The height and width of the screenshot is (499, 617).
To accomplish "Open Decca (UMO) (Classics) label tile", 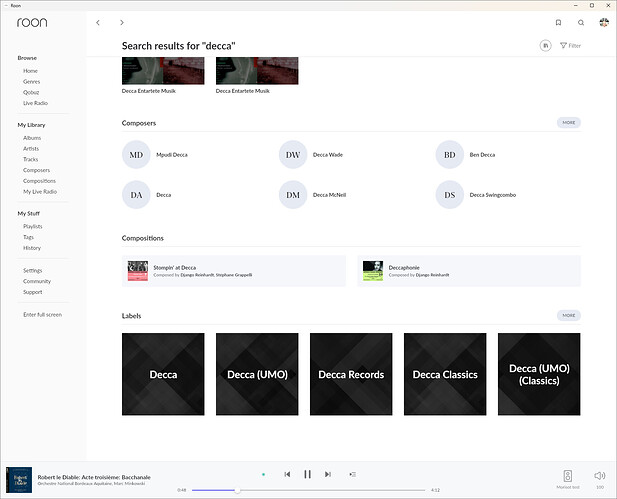I will [539, 374].
